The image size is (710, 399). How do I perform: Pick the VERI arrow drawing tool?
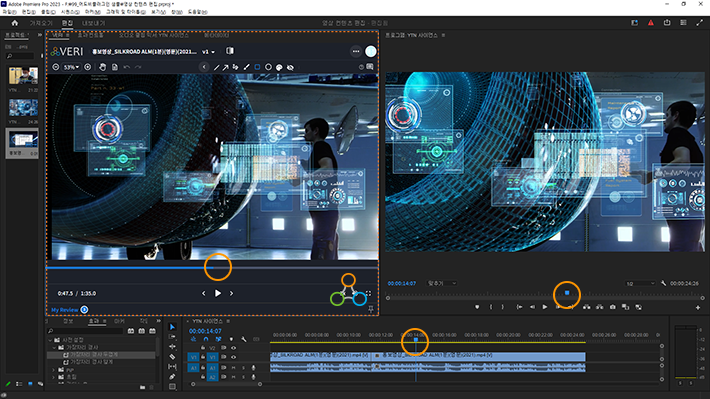[225, 67]
